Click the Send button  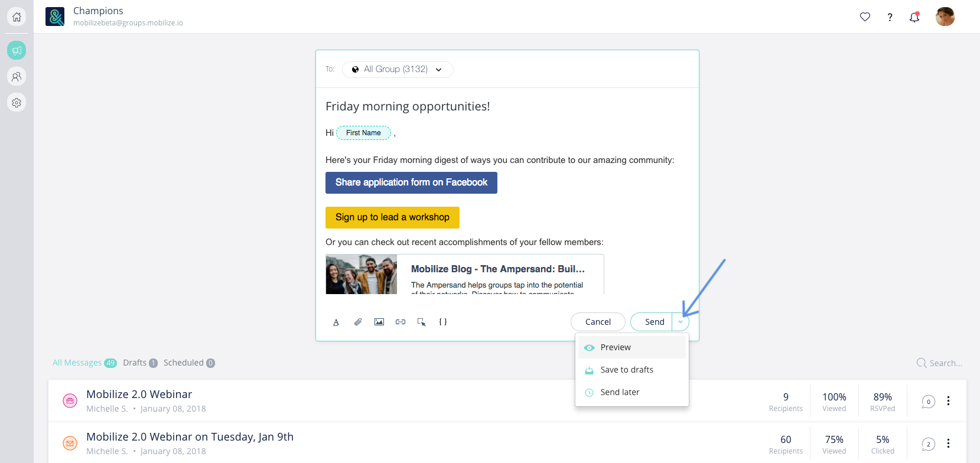pos(652,322)
